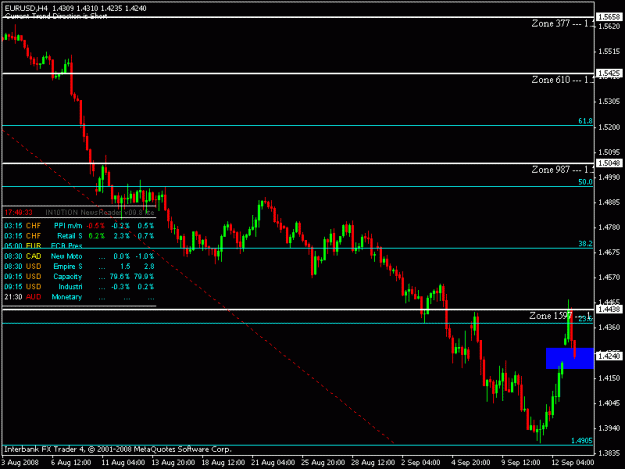Click the 1.4905 level label near the bottom
Image resolution: width=625 pixels, height=469 pixels.
[582, 440]
